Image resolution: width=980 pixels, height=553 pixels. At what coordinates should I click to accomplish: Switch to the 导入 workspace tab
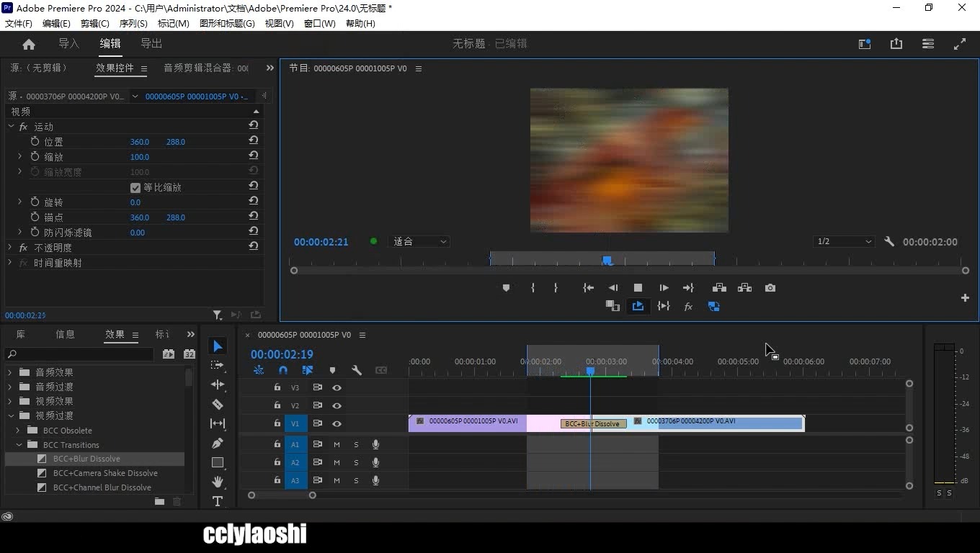pos(69,44)
